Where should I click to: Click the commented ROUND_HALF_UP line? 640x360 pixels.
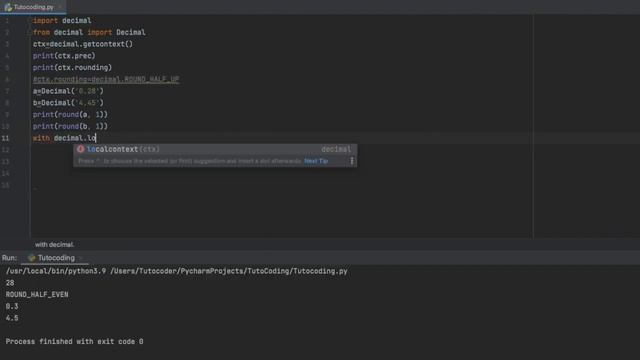(x=106, y=79)
